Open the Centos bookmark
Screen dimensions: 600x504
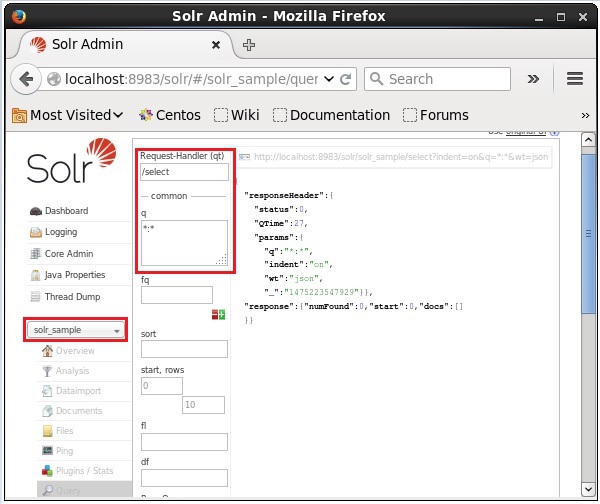click(170, 115)
